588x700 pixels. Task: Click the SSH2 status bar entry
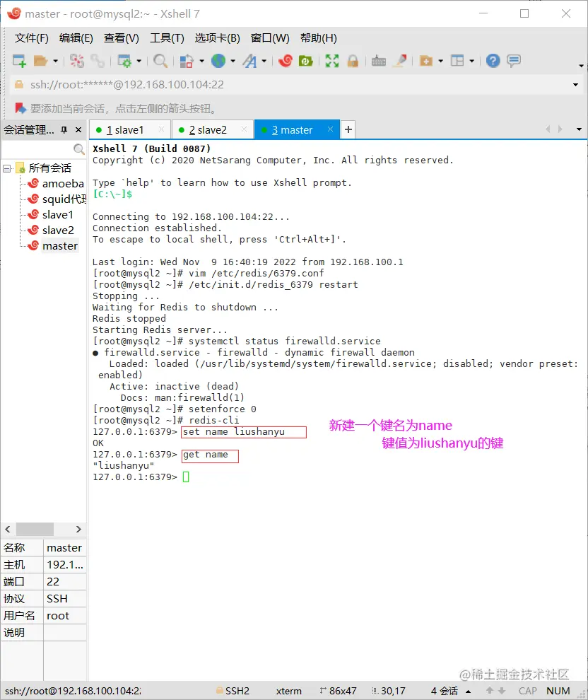(233, 691)
